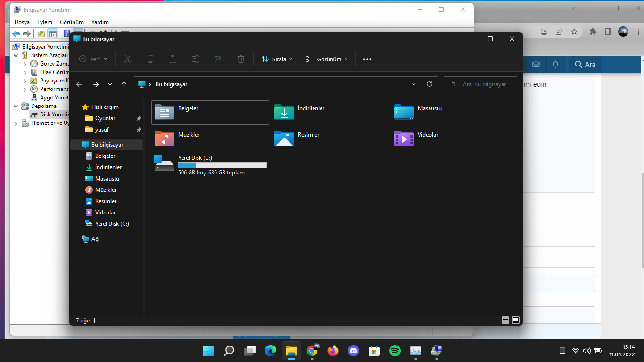
Task: Expand the address bar history dropdown
Action: tap(414, 84)
